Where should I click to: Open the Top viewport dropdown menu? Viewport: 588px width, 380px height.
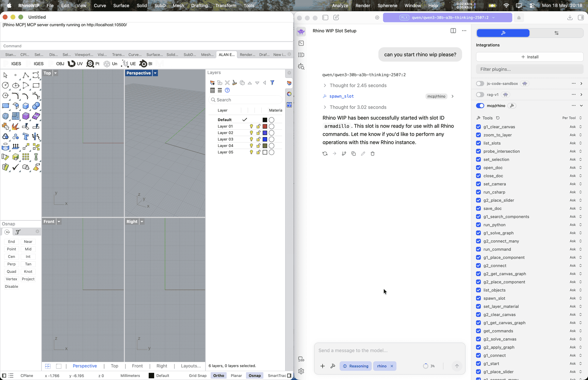[55, 73]
